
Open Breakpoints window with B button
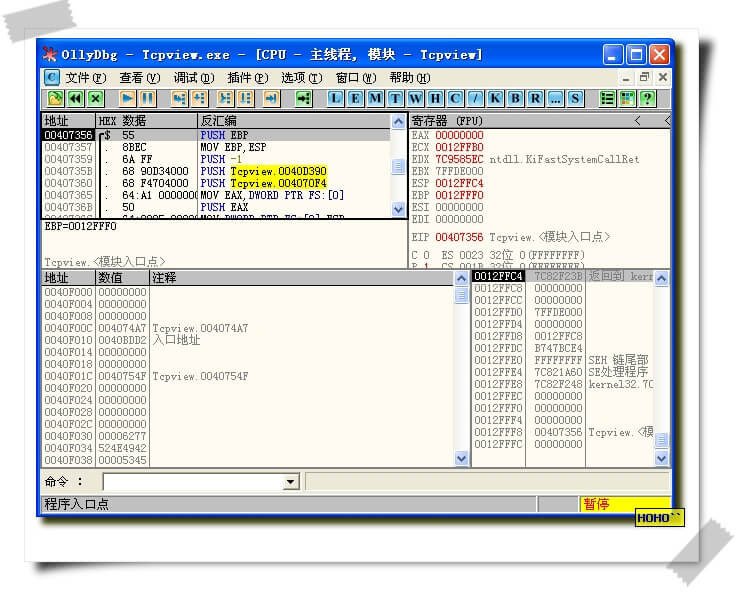(x=515, y=99)
